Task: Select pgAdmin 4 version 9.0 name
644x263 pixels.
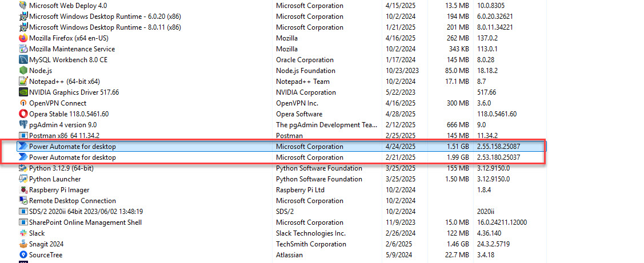Action: 63,125
